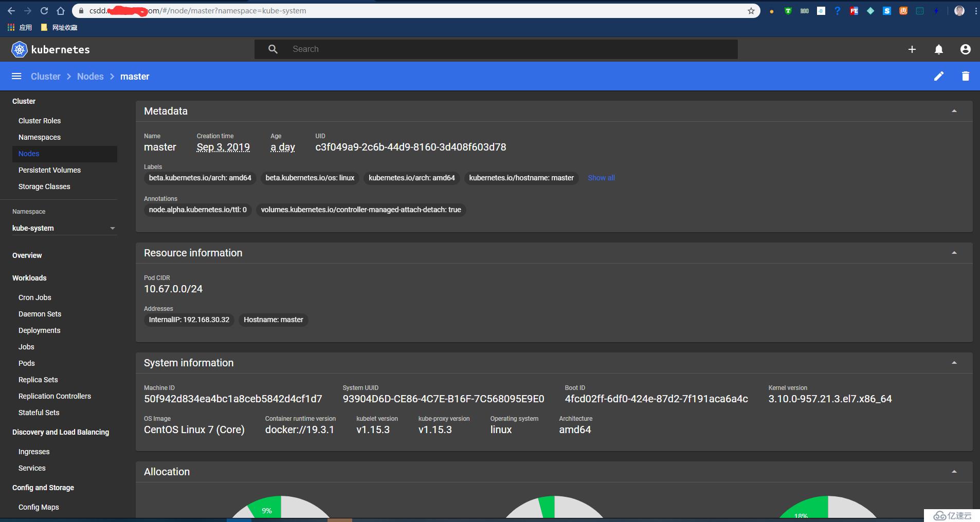This screenshot has width=980, height=522.
Task: Reload the page with refresh icon
Action: click(44, 10)
